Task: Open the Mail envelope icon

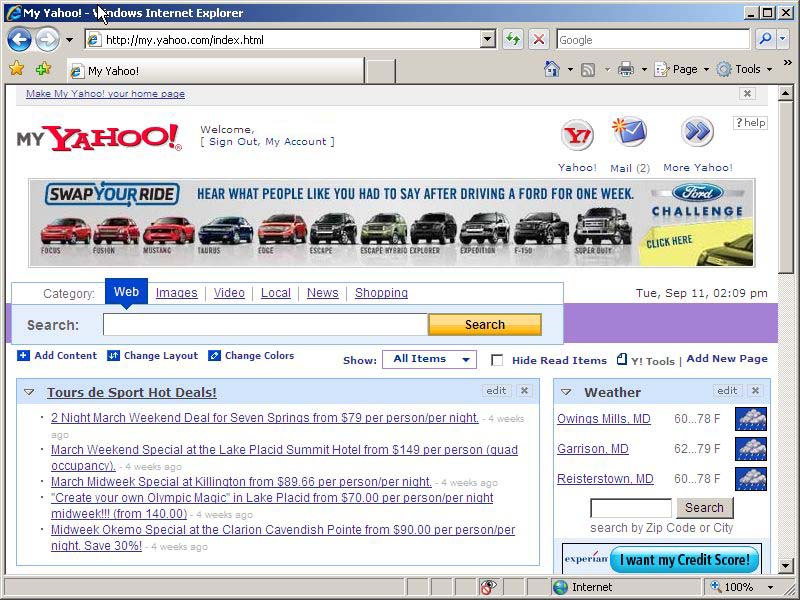Action: tap(630, 133)
